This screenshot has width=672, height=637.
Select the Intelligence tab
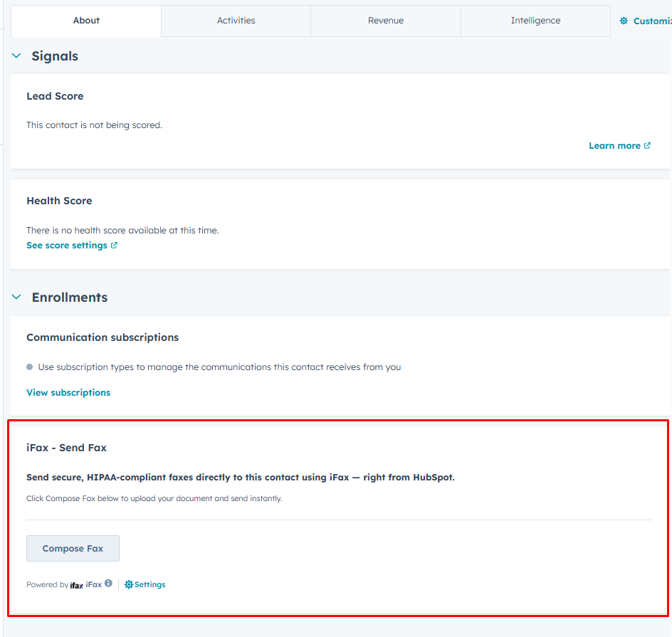point(535,21)
